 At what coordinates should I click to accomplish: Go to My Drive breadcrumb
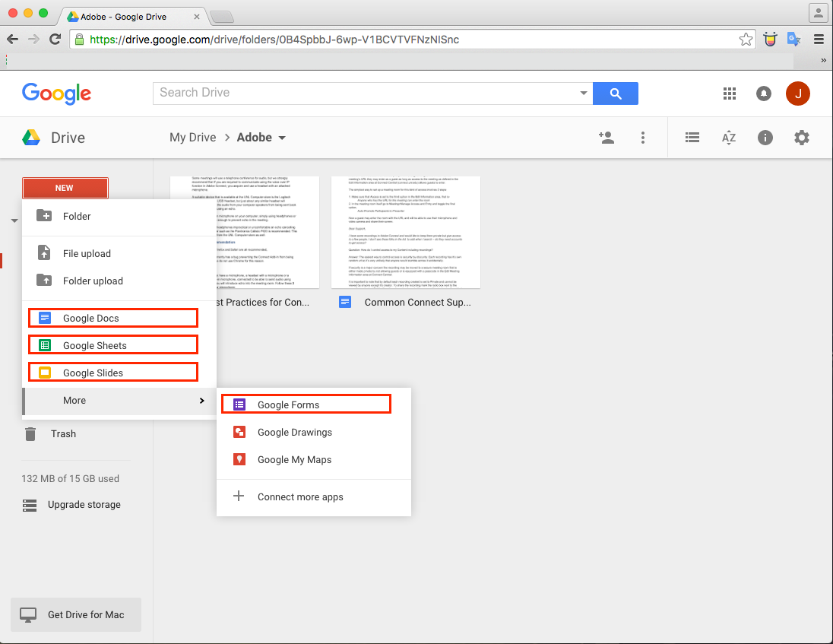coord(193,138)
